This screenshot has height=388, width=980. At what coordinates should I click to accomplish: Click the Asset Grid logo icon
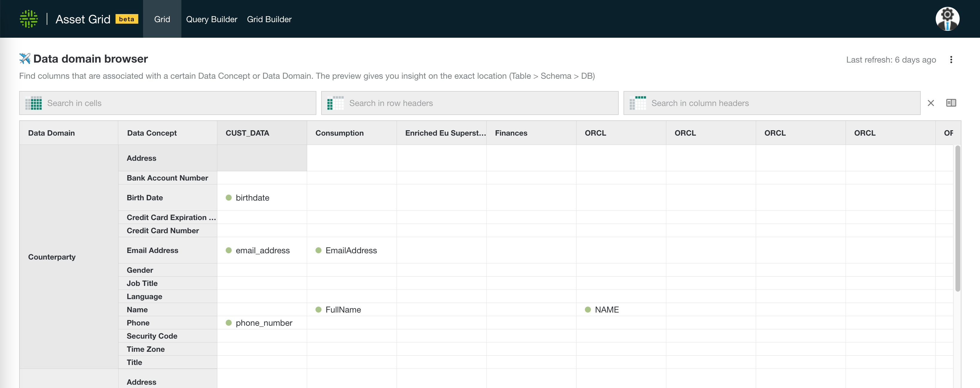28,19
